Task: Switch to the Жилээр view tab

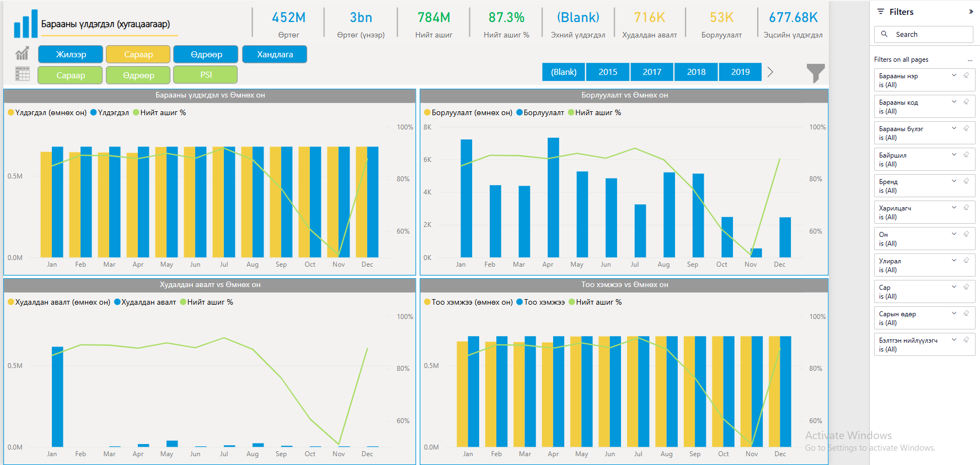Action: coord(71,55)
